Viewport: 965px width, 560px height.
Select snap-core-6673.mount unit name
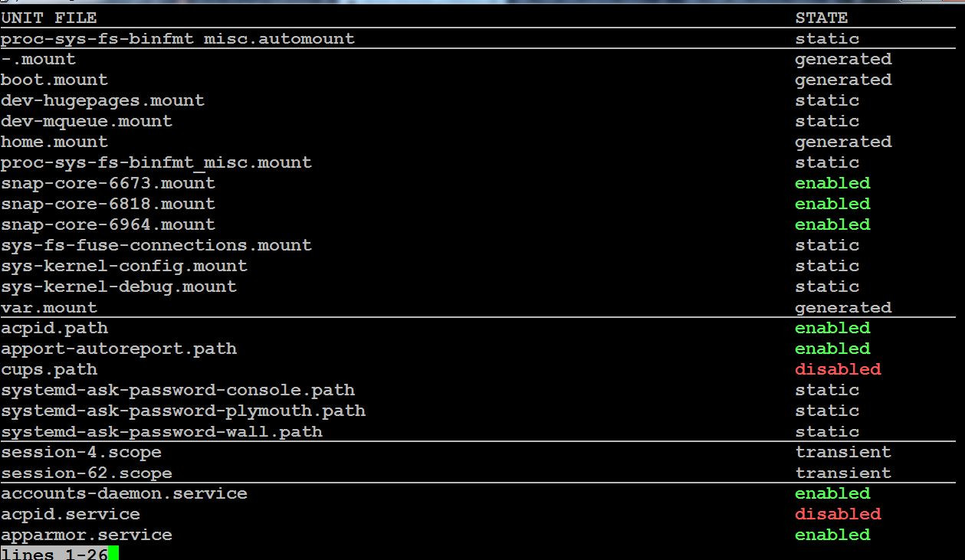pyautogui.click(x=108, y=183)
